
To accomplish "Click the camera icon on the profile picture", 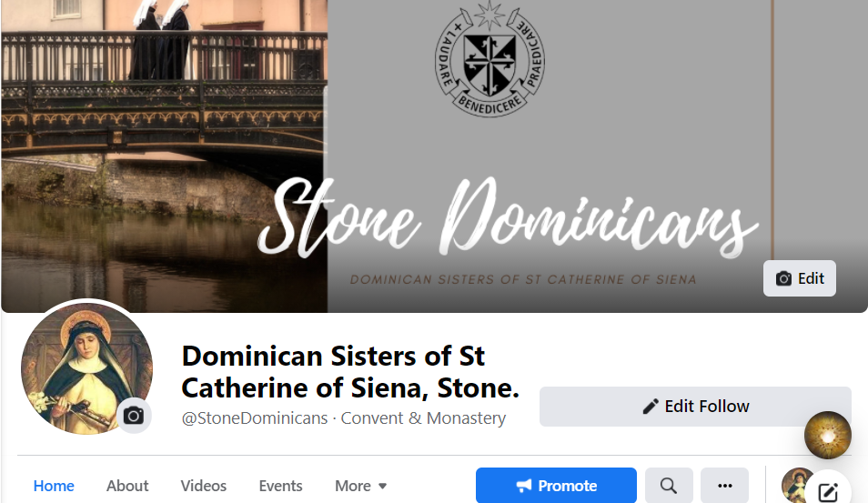I will [134, 416].
